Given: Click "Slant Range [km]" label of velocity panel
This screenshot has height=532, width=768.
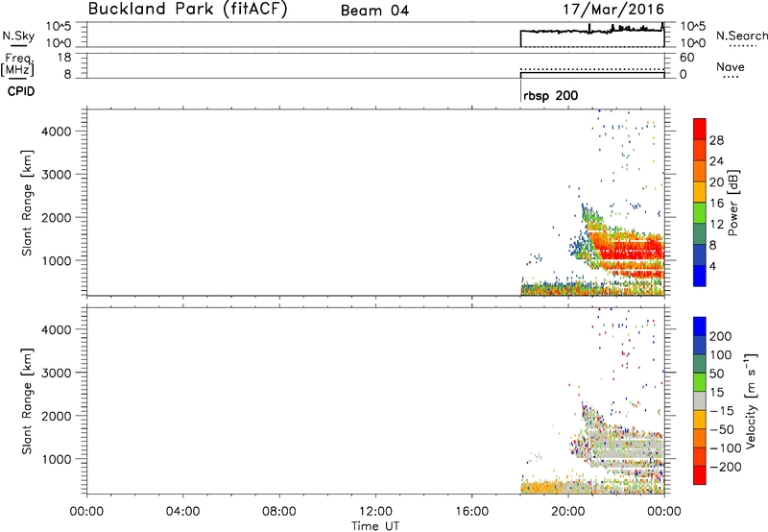Looking at the screenshot, I should tap(27, 401).
